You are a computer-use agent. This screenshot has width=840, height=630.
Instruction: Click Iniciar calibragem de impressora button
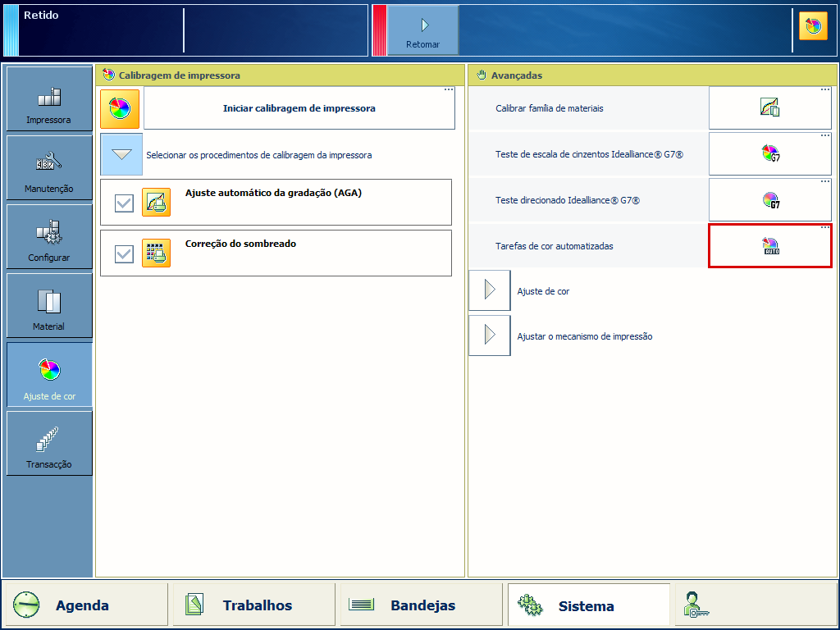[x=299, y=108]
